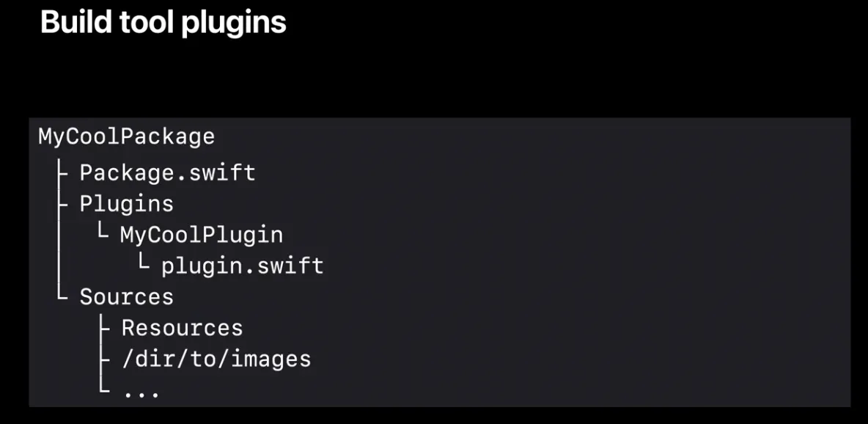Image resolution: width=868 pixels, height=424 pixels.
Task: Click the branch connector before Resources
Action: (105, 328)
